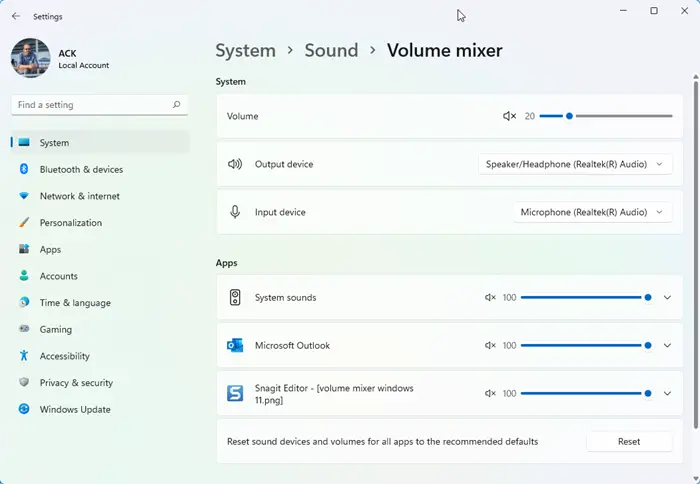Toggle mute on system Volume
The image size is (700, 484).
[x=509, y=116]
